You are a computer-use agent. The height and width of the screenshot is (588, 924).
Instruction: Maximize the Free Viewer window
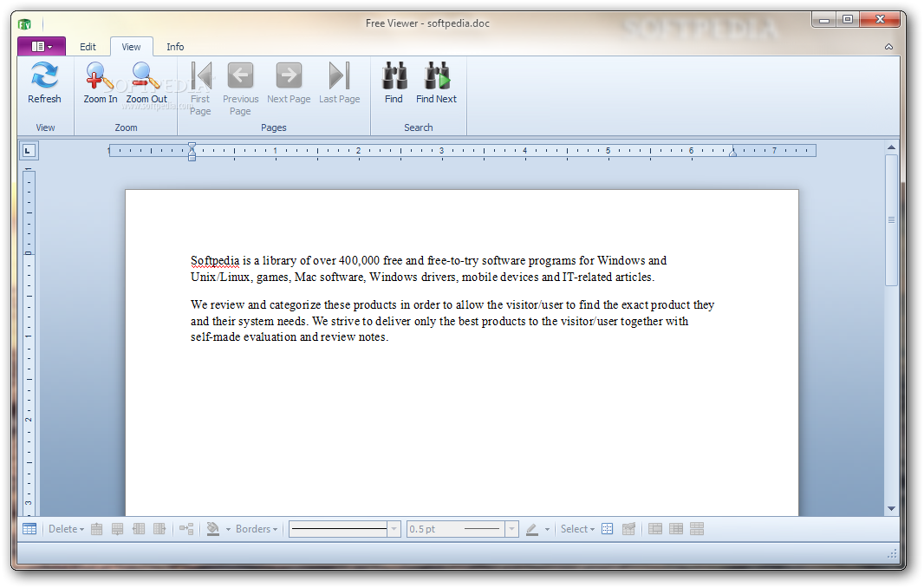pos(848,19)
